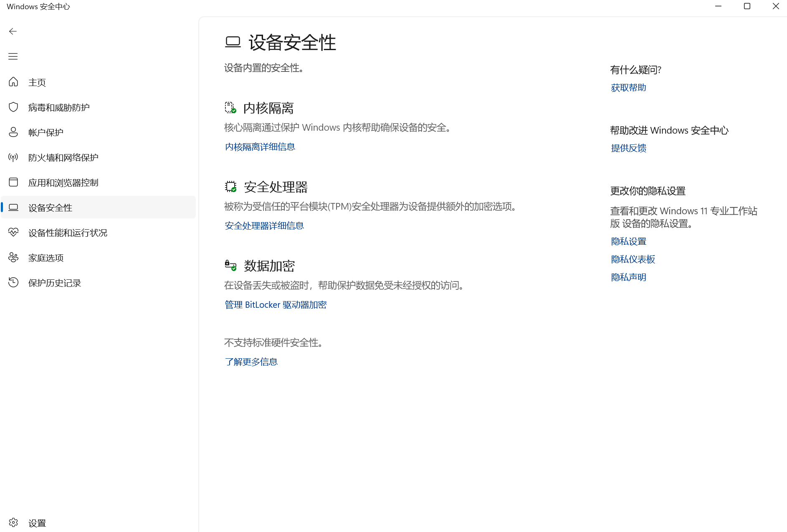Open 设备性能和运行状况 page
This screenshot has width=787, height=532.
(x=67, y=232)
